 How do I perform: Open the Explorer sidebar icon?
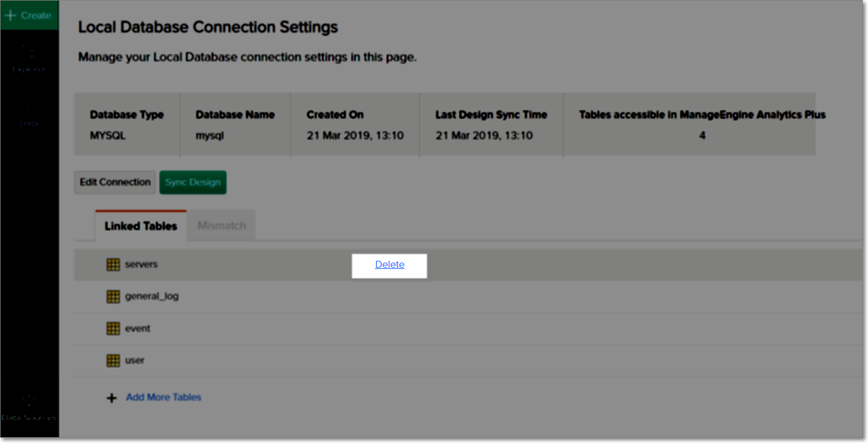pyautogui.click(x=29, y=58)
